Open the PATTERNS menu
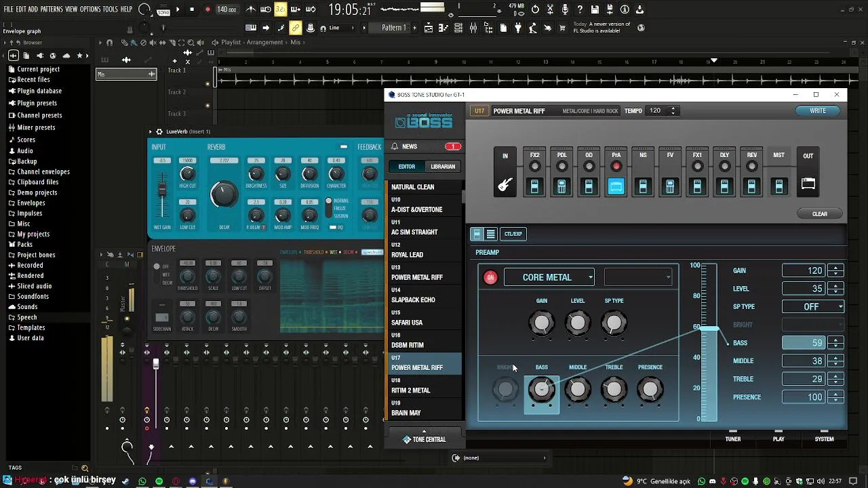 (52, 9)
